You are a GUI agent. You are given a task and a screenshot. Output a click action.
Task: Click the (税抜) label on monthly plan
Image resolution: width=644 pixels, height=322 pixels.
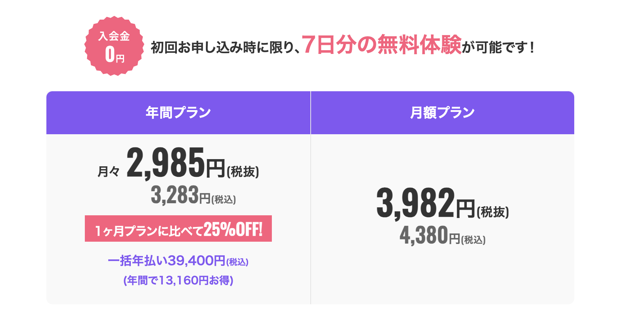(x=493, y=212)
